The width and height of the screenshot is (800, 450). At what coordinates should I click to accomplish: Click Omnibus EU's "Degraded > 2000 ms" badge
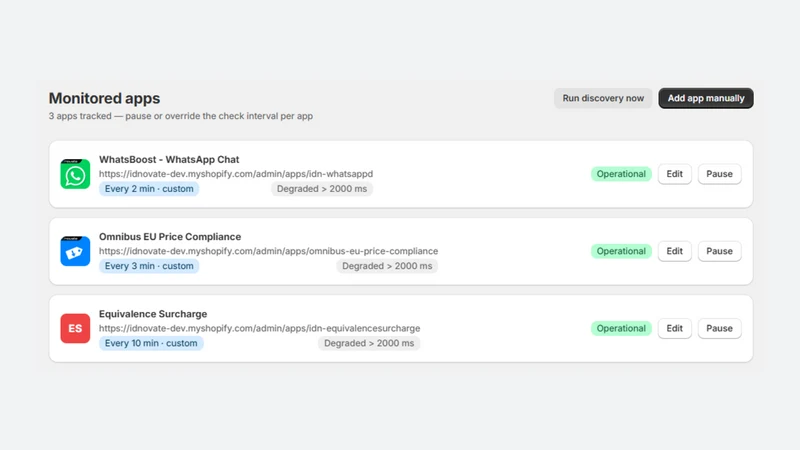(x=387, y=266)
